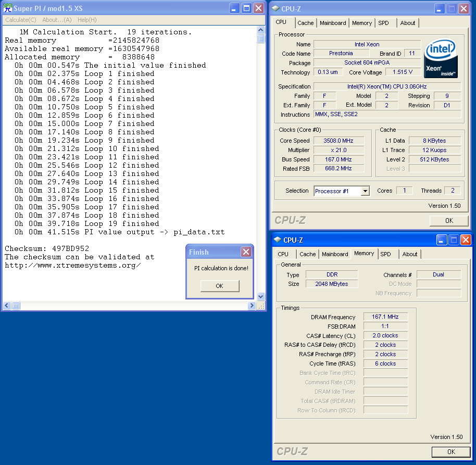
Task: Click the Super PI horizontal scrollbar thumb
Action: tap(16, 306)
